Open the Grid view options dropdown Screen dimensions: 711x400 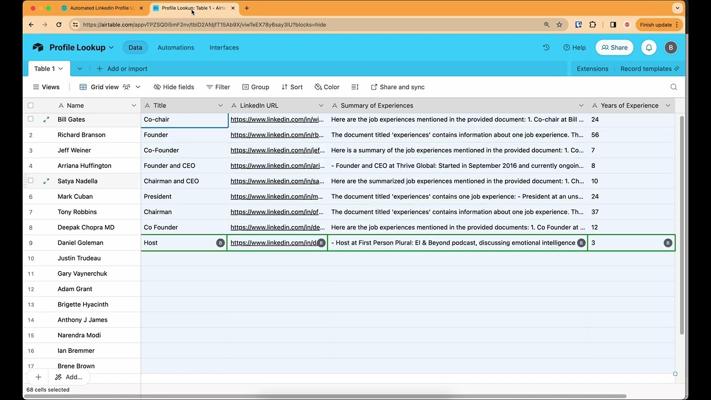(x=138, y=87)
